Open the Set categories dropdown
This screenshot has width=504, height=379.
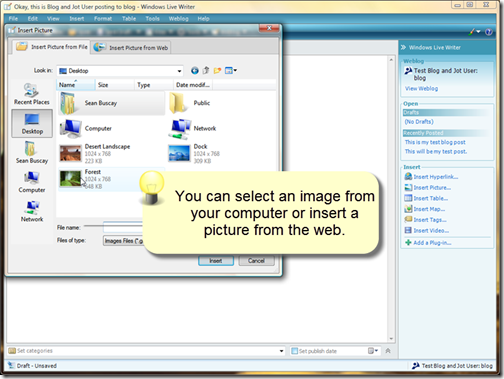tap(281, 351)
